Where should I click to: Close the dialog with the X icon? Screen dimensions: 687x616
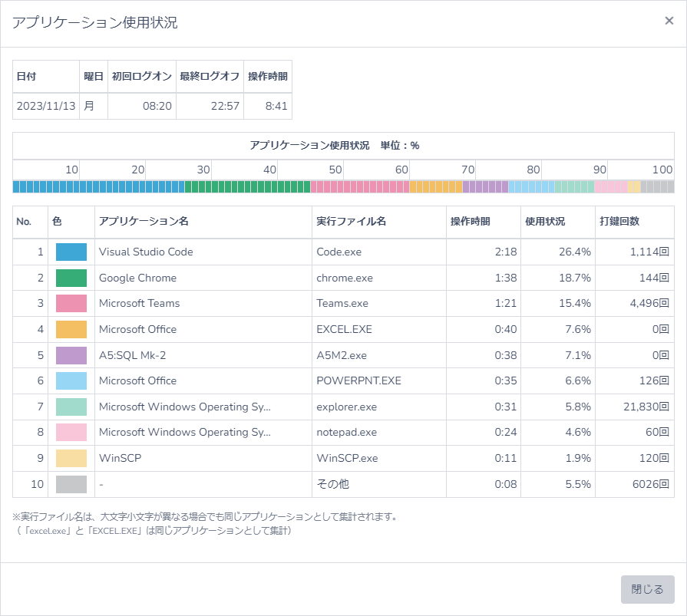tap(669, 21)
